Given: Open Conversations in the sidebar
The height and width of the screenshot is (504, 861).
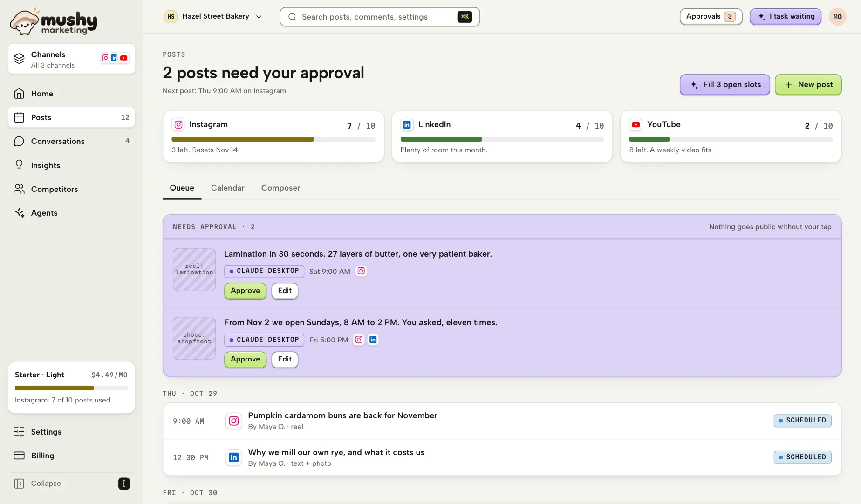Looking at the screenshot, I should (71, 141).
